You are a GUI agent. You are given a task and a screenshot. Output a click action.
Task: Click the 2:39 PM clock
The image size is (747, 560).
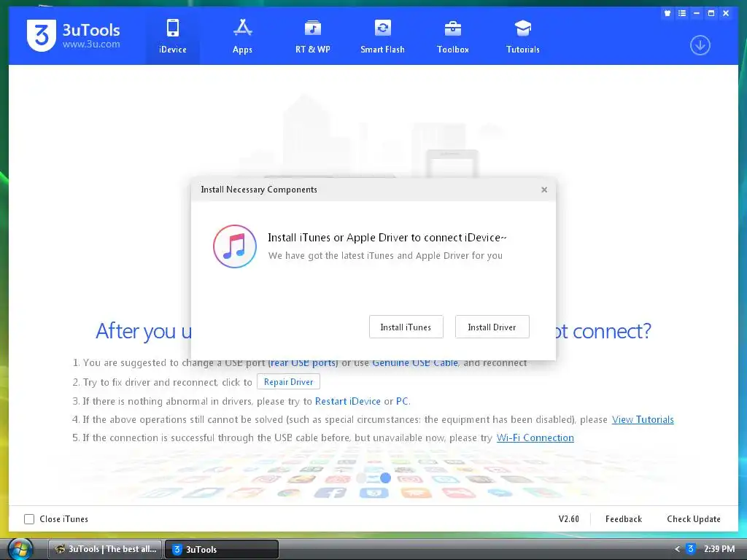(x=719, y=549)
